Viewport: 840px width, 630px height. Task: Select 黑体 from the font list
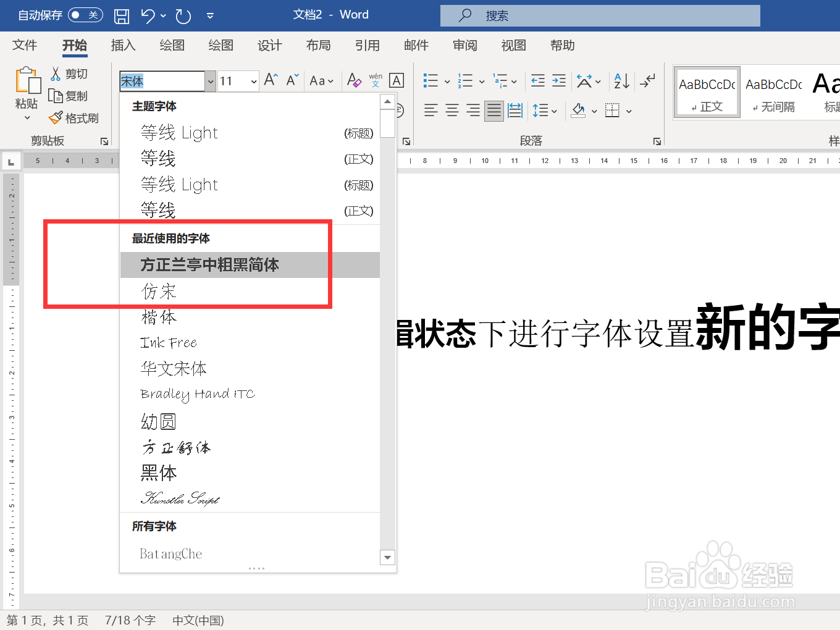coord(159,472)
